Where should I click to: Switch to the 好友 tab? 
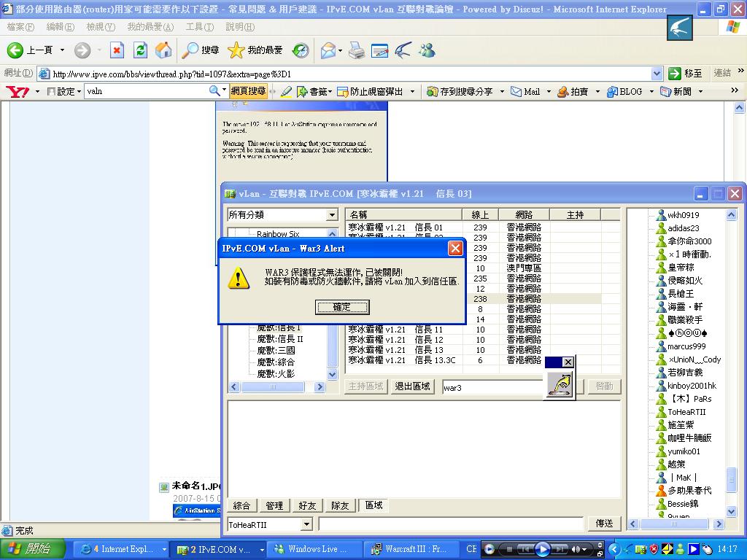(x=307, y=505)
